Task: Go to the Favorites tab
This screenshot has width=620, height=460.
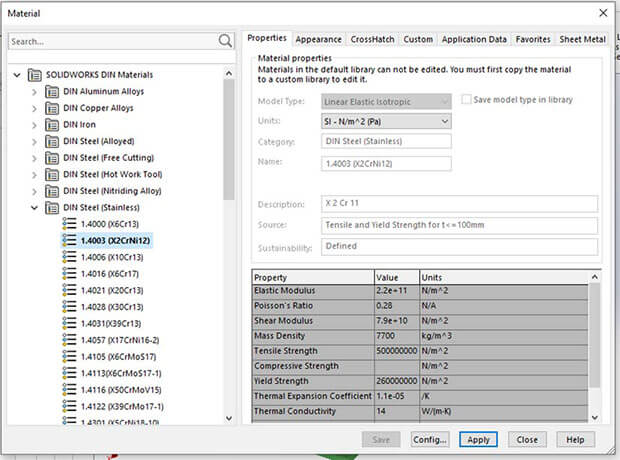Action: pos(533,40)
